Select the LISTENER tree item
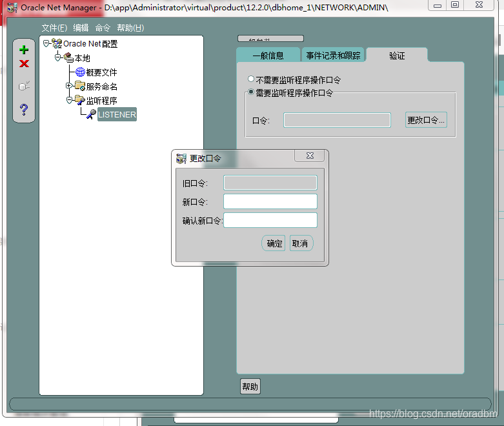Image resolution: width=504 pixels, height=426 pixels. tap(117, 114)
